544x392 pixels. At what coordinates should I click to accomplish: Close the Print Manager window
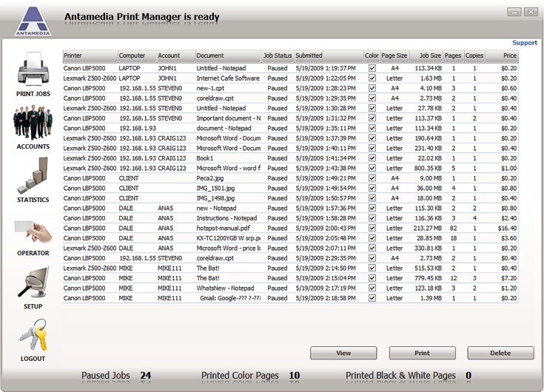531,12
